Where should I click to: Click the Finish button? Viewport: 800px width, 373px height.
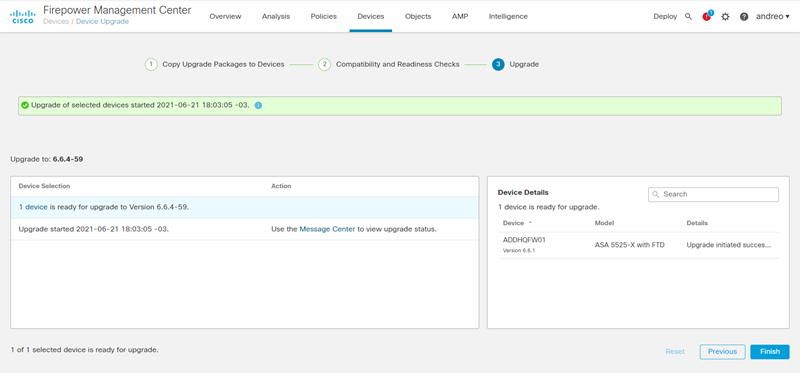click(x=770, y=352)
